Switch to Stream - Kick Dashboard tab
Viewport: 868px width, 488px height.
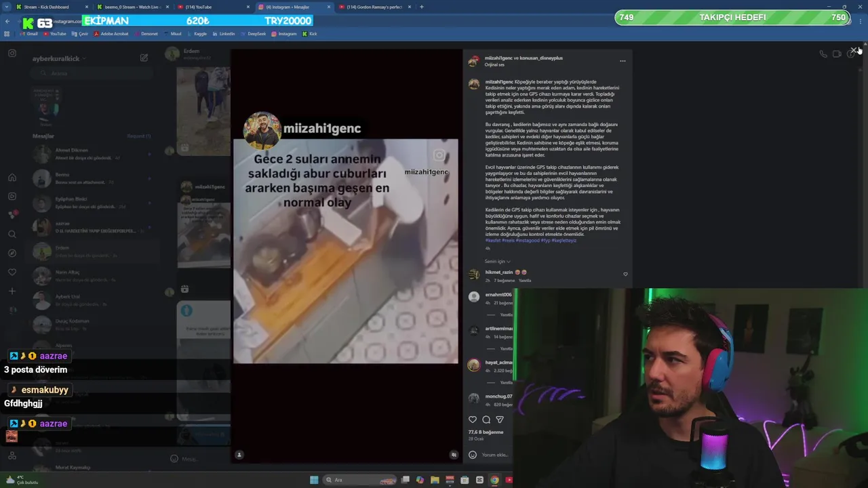(52, 7)
